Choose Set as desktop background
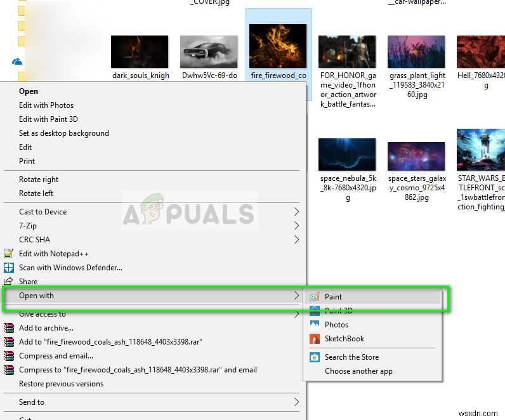The image size is (505, 420). pyautogui.click(x=64, y=133)
